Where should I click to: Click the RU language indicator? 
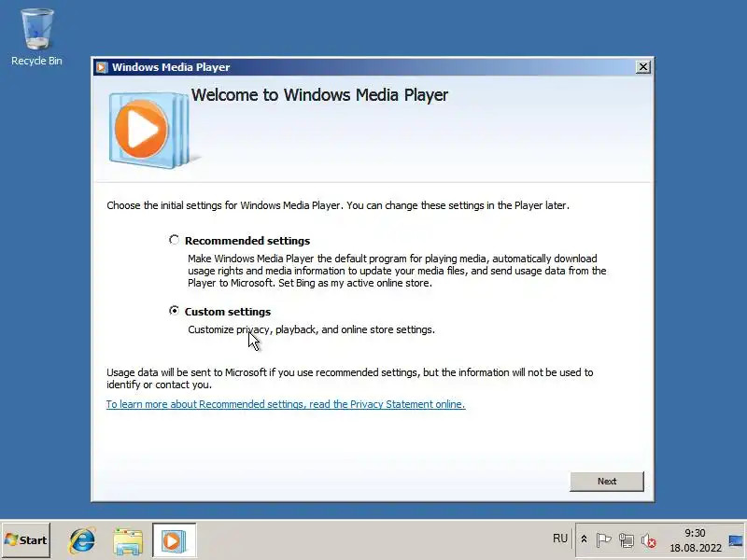tap(559, 539)
